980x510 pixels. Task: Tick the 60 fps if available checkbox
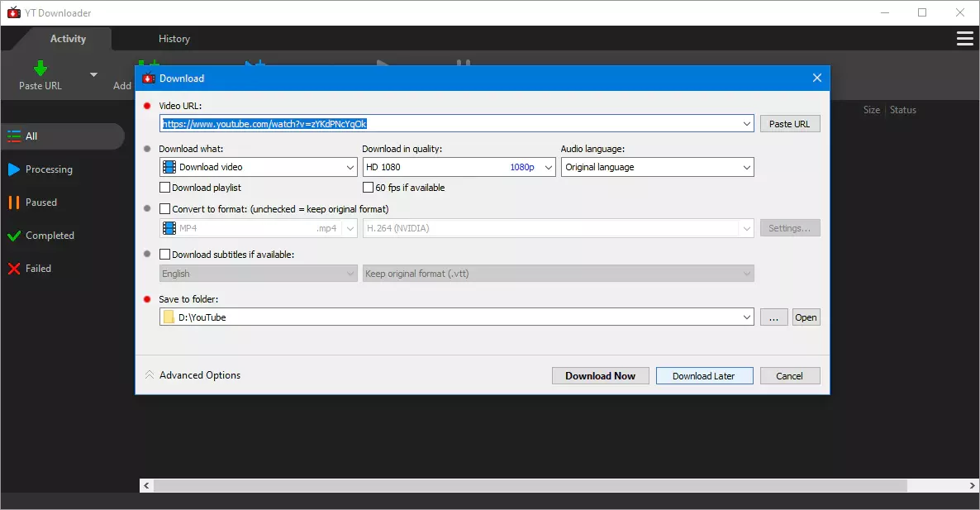(369, 188)
